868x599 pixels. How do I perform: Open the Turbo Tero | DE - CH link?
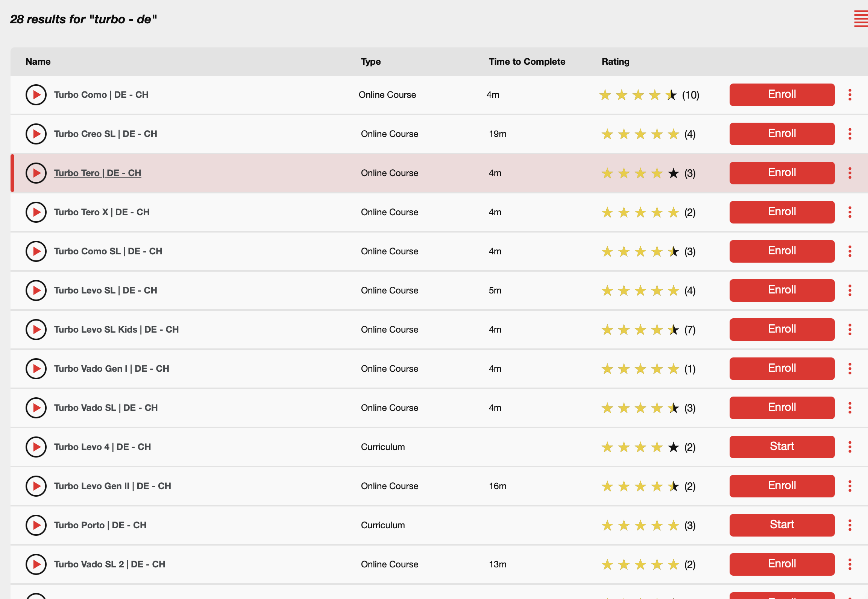coord(97,173)
